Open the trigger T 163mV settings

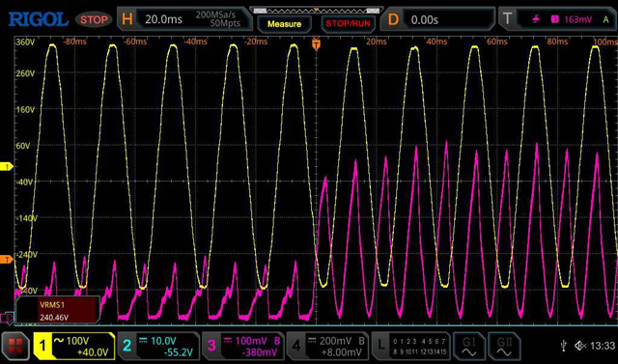point(557,18)
